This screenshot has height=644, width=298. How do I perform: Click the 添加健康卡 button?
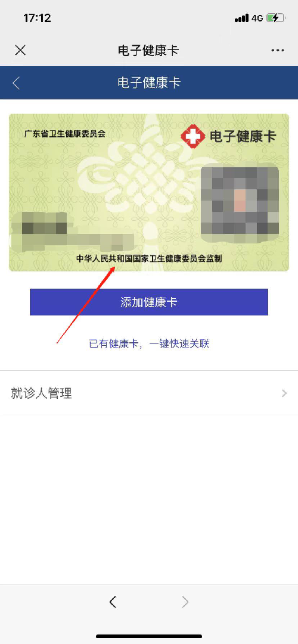149,302
